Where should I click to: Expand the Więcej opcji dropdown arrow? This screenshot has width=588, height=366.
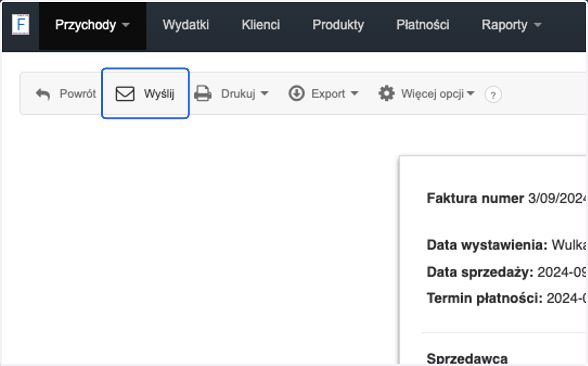click(470, 94)
